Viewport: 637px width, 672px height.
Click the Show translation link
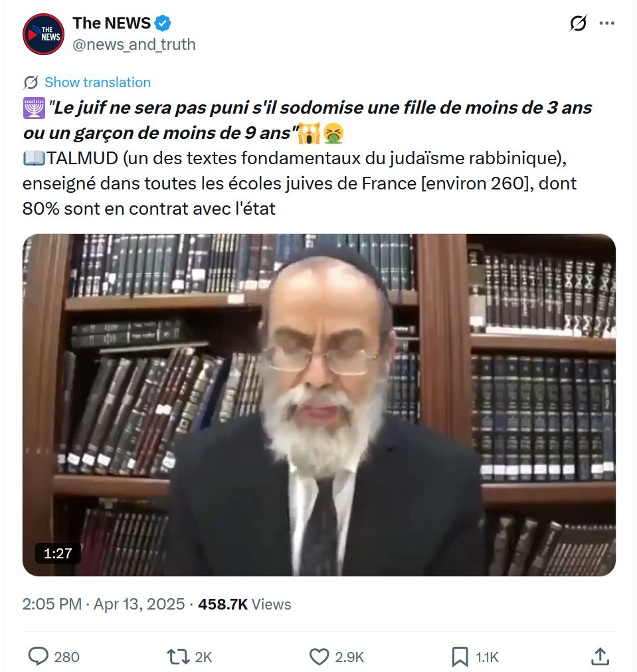[x=98, y=82]
